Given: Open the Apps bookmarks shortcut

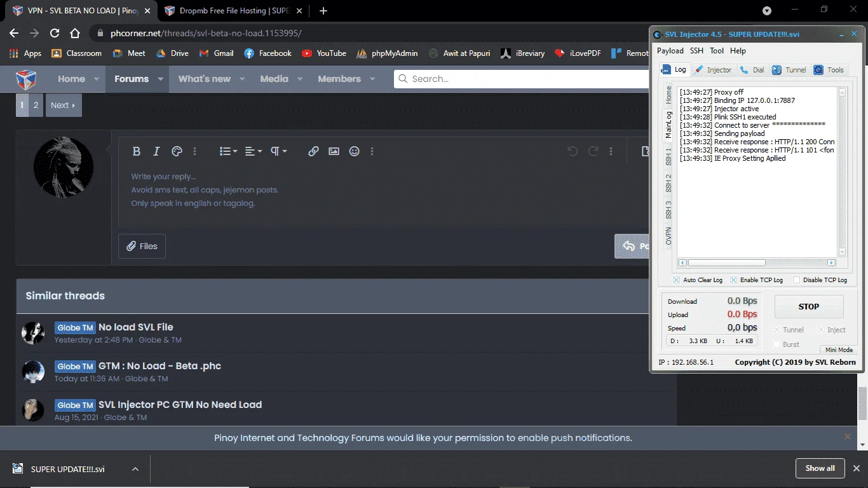Looking at the screenshot, I should (26, 53).
